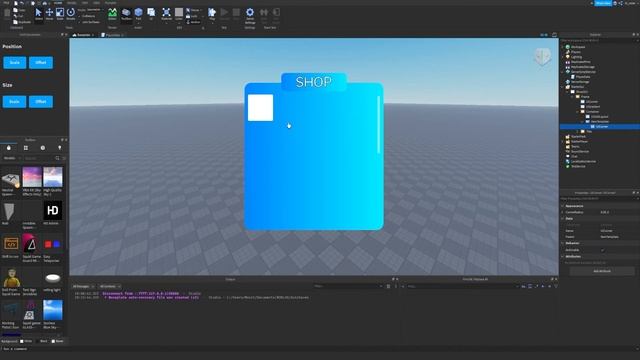Open the File menu

coord(6,3)
